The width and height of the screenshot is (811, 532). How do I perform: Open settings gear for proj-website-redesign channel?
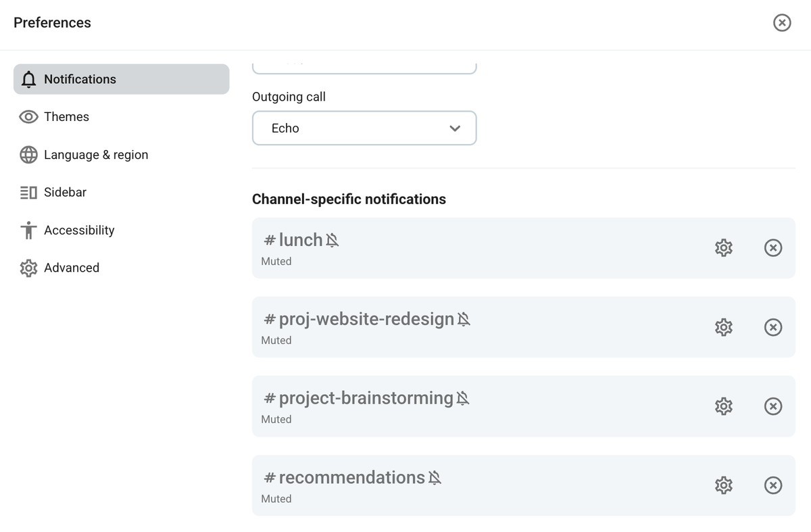tap(723, 327)
